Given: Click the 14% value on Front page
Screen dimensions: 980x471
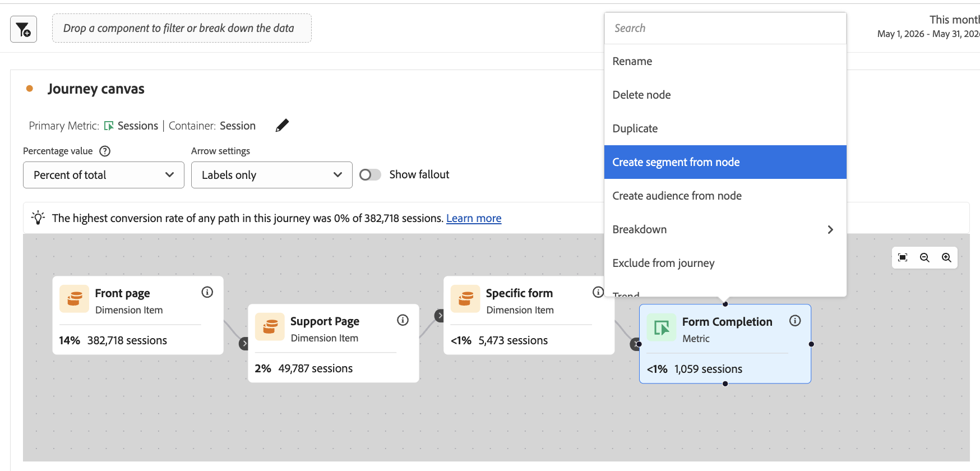Looking at the screenshot, I should click(70, 340).
